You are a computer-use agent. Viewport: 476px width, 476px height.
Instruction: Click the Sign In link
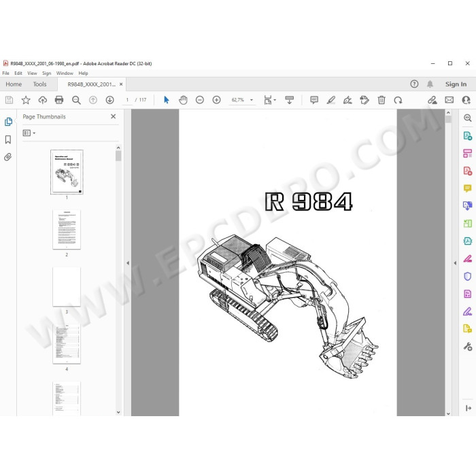click(x=456, y=84)
